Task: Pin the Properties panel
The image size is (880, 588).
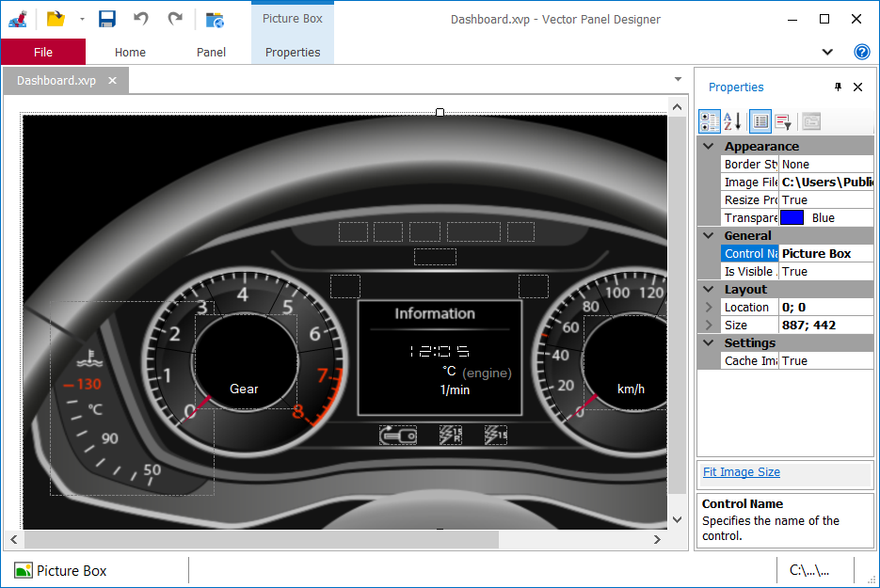Action: tap(838, 87)
